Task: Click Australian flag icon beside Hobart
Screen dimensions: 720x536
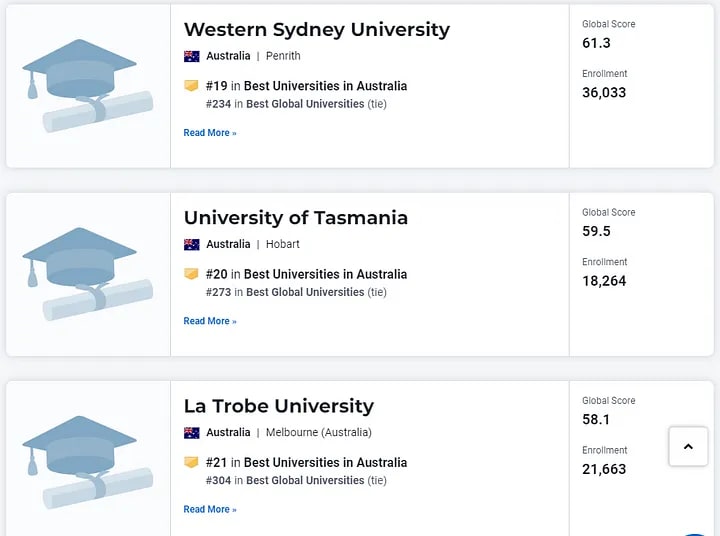Action: 192,244
